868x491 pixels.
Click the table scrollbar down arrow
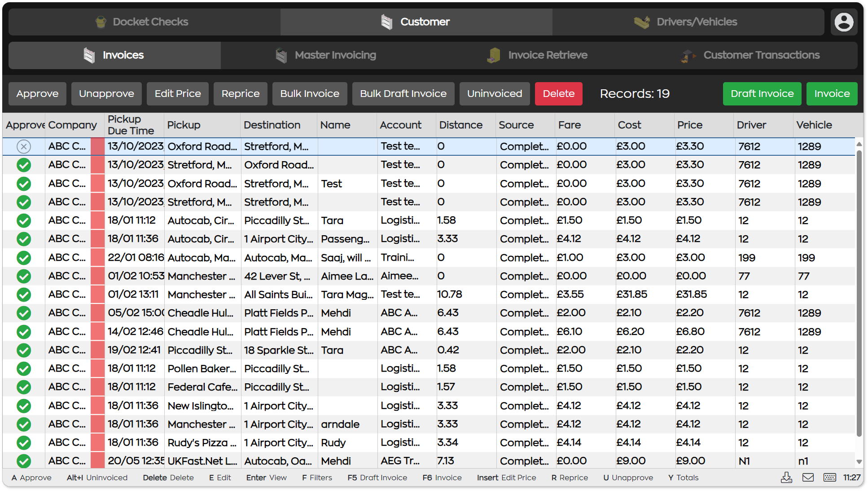tap(859, 461)
